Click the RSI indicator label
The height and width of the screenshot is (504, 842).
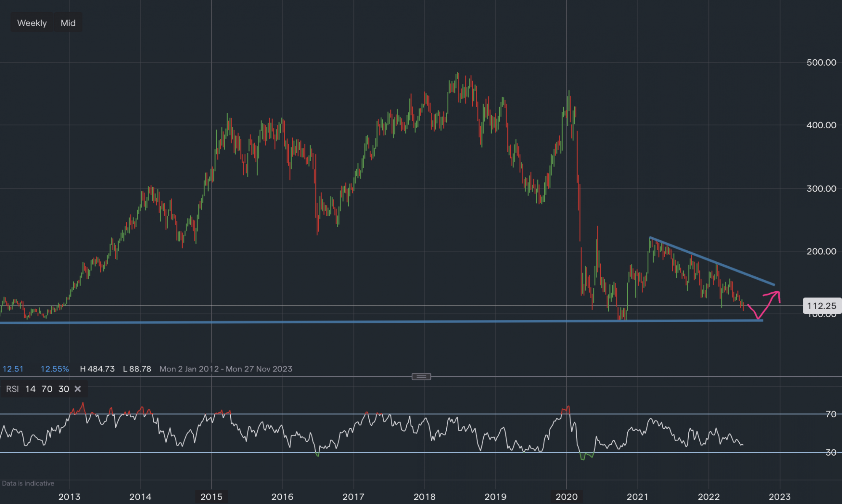tap(12, 389)
